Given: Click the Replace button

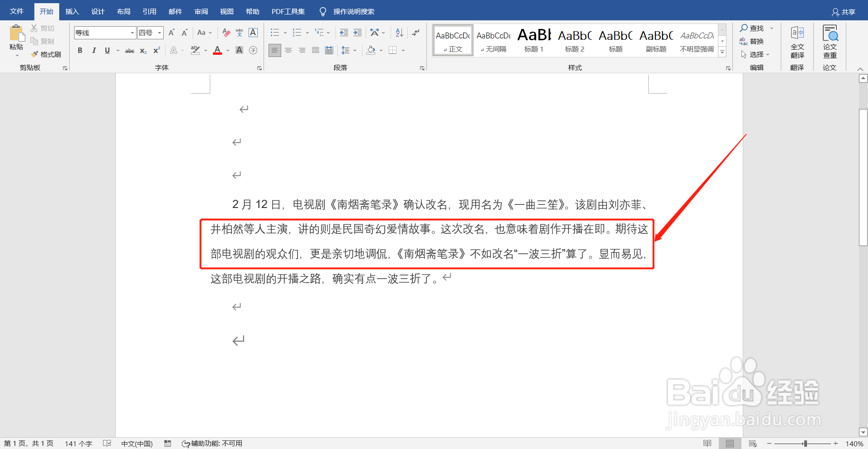Looking at the screenshot, I should click(x=752, y=41).
